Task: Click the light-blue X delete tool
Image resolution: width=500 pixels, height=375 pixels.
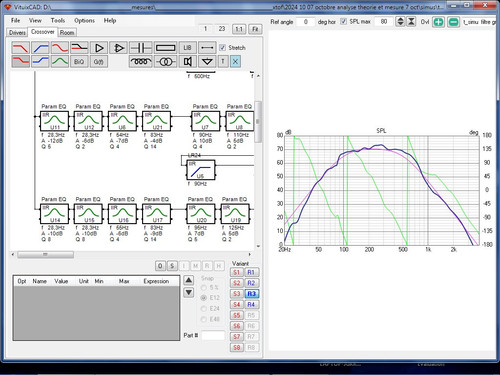Action: (235, 61)
